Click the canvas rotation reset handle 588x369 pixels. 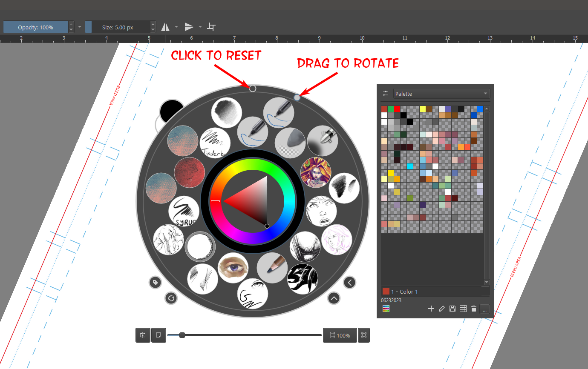[253, 89]
